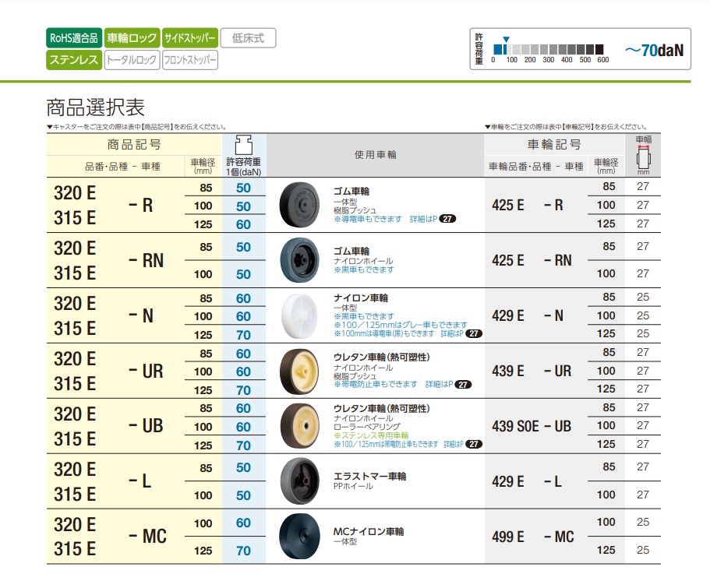Select the トータルロック tag

pos(132,60)
